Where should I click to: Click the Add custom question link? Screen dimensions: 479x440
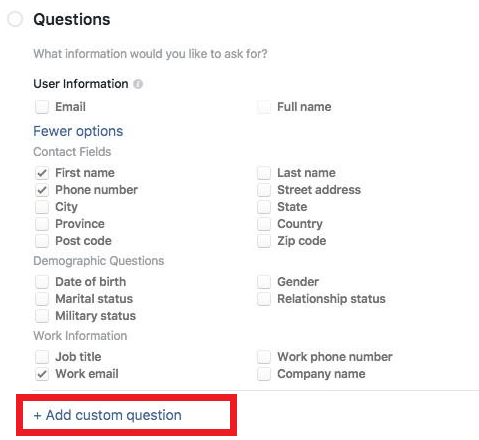pos(108,415)
